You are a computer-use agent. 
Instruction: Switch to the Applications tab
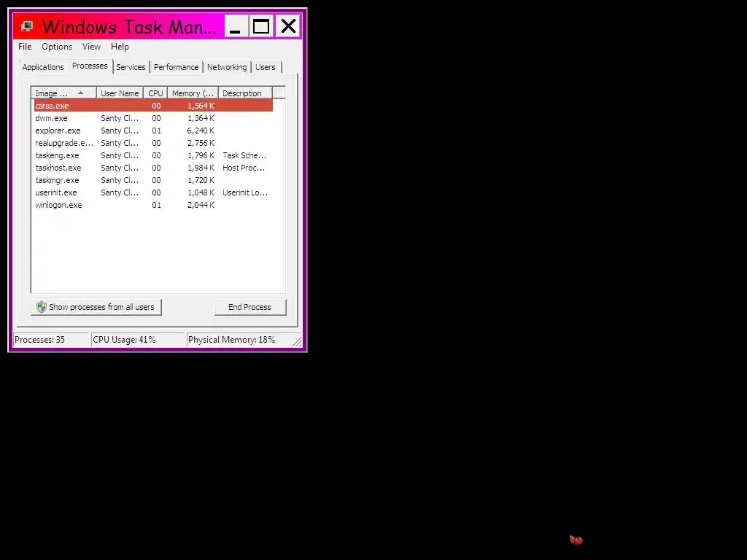(x=43, y=67)
